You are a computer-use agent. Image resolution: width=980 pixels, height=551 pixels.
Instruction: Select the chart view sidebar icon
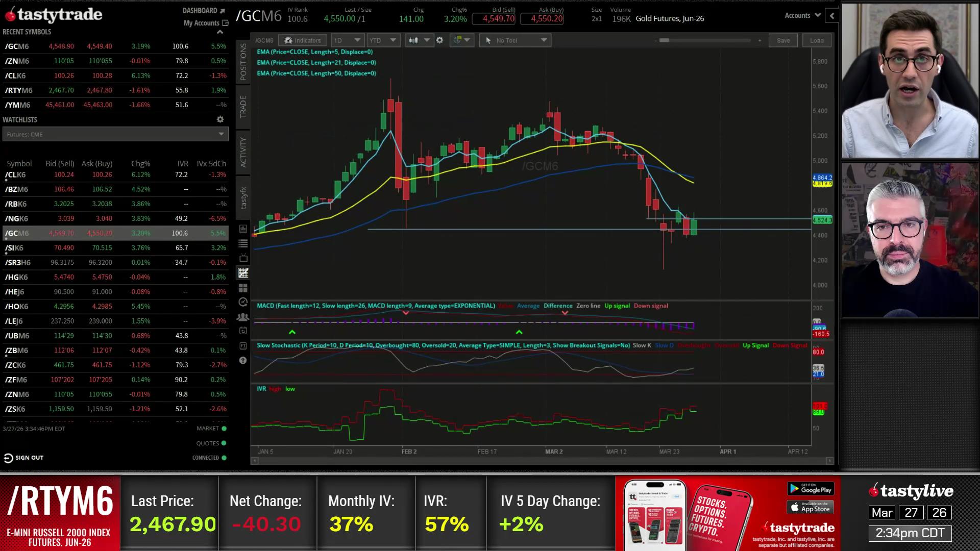click(x=243, y=273)
